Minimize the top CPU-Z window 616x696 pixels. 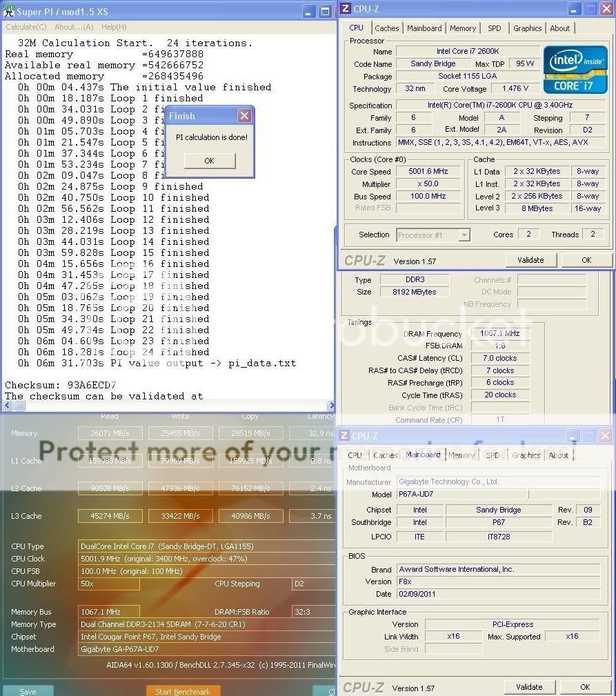[573, 9]
